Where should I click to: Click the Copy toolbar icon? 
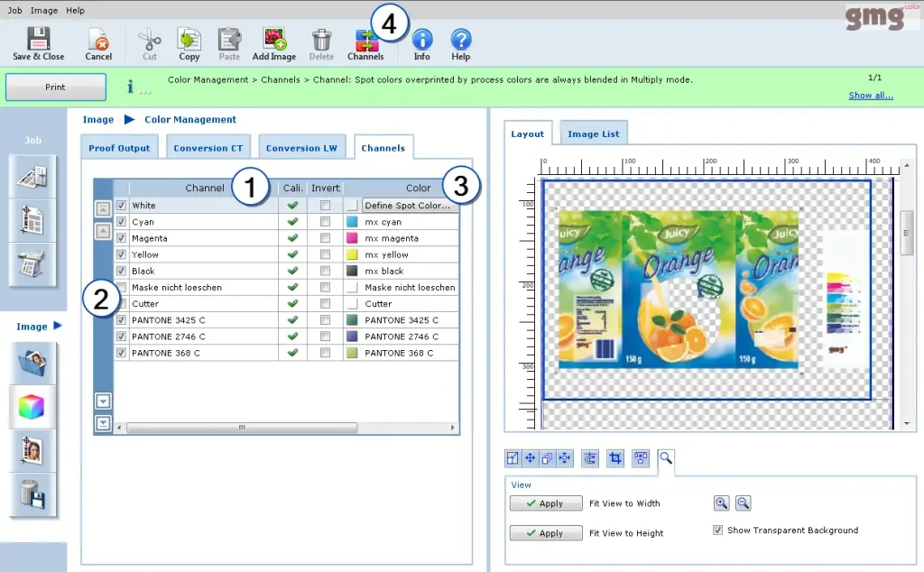click(x=189, y=40)
